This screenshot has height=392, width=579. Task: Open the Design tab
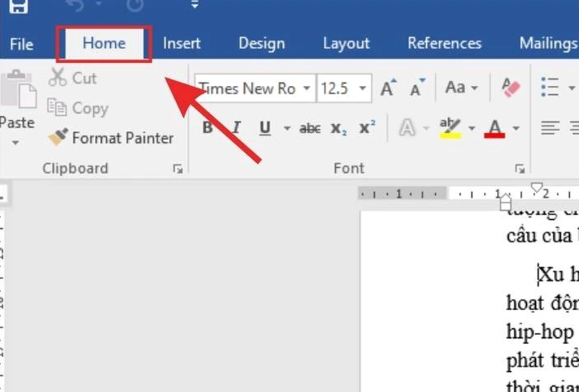[261, 44]
